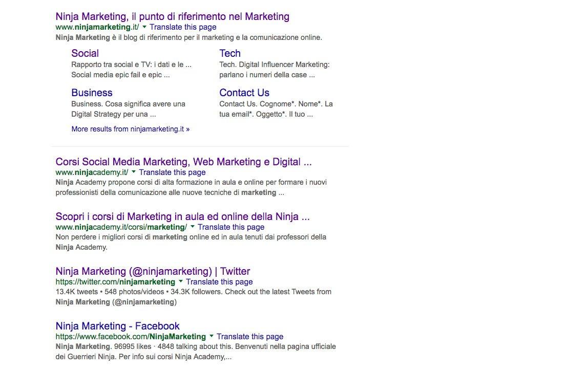The width and height of the screenshot is (588, 373).
Task: Expand dropdown arrow beside www.ninjacademy.it URL
Action: (134, 172)
